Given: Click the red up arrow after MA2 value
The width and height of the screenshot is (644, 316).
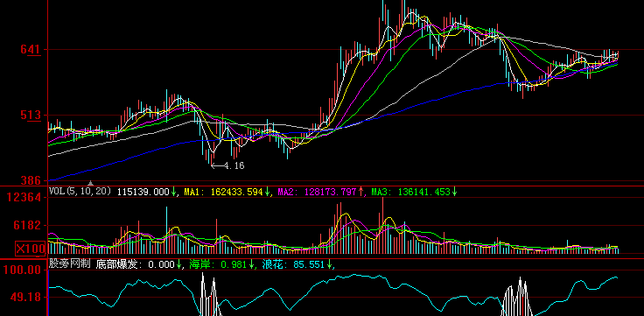Looking at the screenshot, I should point(360,192).
